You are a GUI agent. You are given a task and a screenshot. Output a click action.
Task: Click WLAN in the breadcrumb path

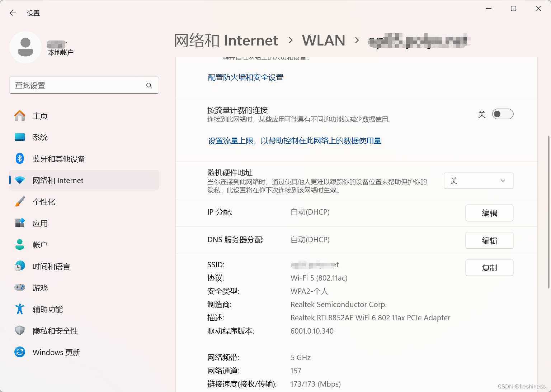323,40
